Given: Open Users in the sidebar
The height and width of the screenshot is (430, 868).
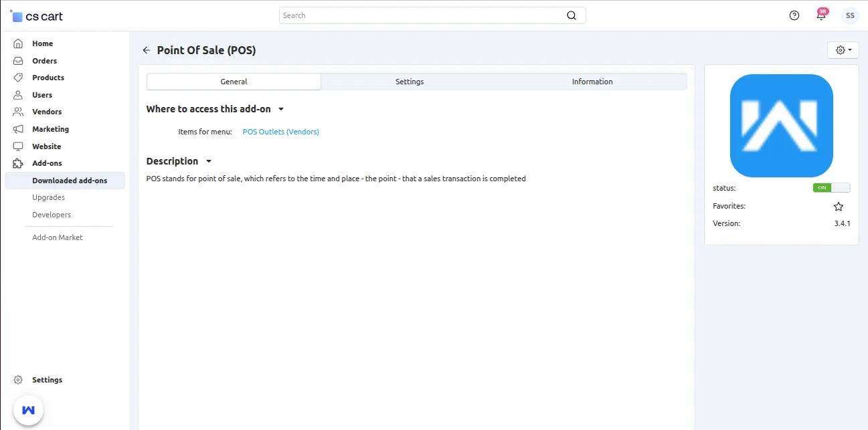Looking at the screenshot, I should [x=42, y=95].
